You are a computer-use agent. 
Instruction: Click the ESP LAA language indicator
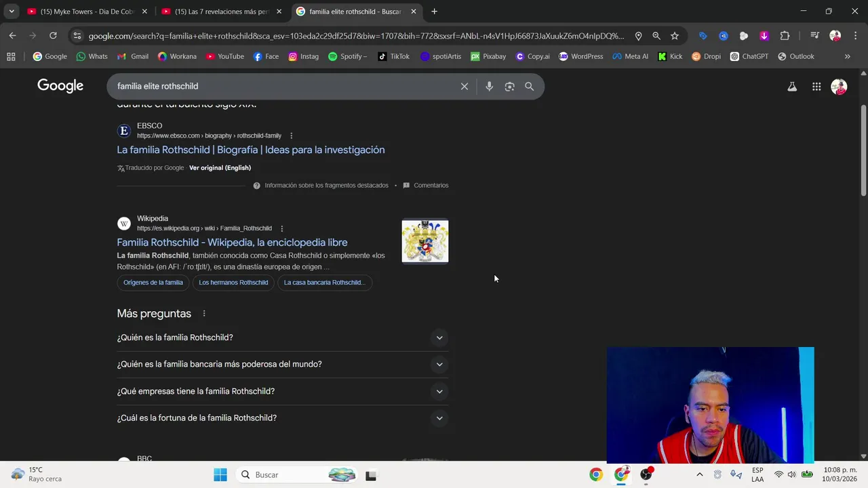click(x=757, y=474)
